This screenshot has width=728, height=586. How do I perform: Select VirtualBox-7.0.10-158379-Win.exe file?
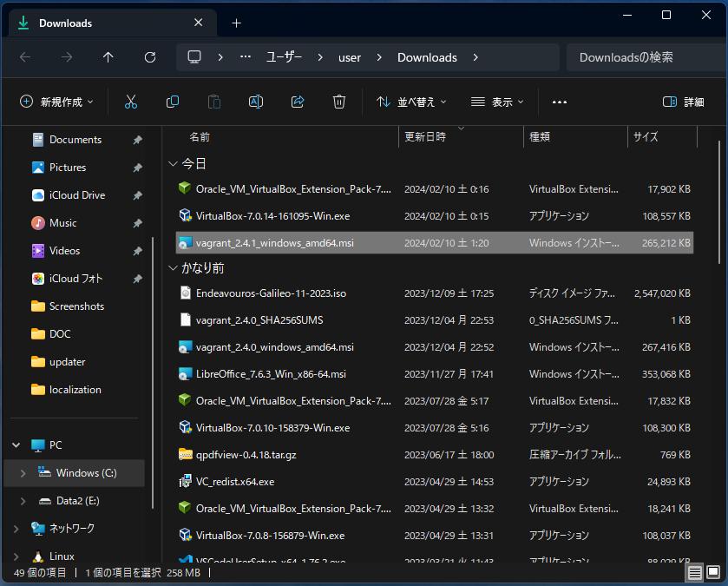click(435, 428)
